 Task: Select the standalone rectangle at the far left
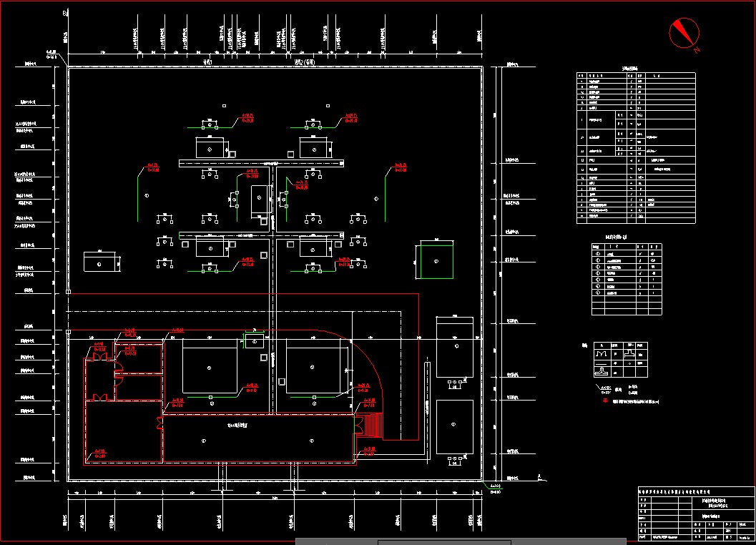[x=99, y=262]
